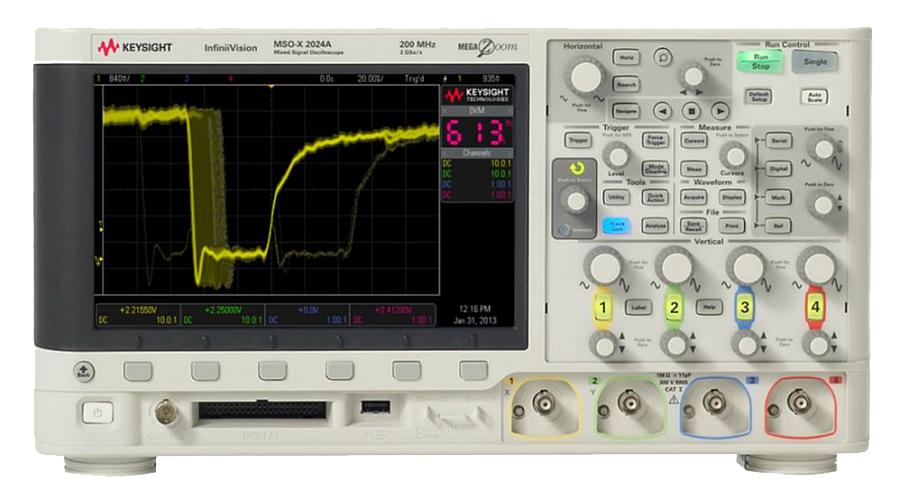Toggle channel 1 yellow key
The width and height of the screenshot is (900, 499).
603,308
